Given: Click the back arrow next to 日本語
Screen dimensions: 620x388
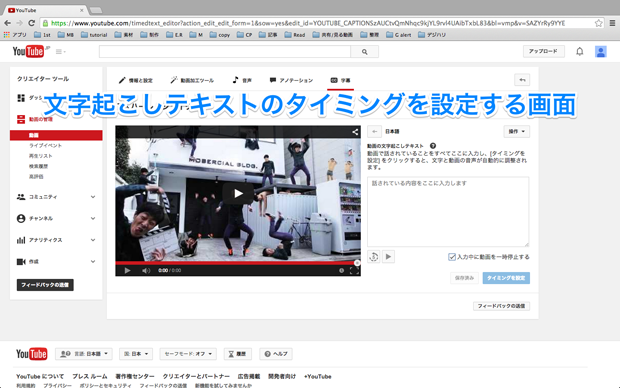Looking at the screenshot, I should pyautogui.click(x=374, y=132).
